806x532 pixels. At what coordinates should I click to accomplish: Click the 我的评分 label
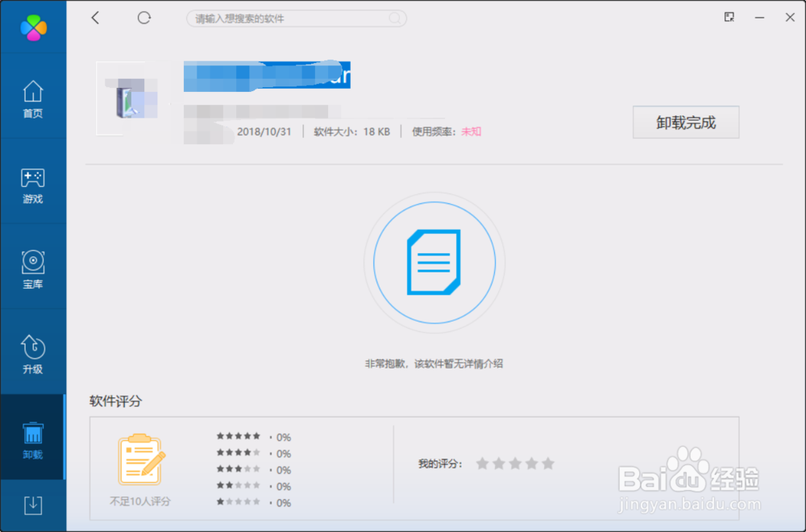(x=440, y=463)
